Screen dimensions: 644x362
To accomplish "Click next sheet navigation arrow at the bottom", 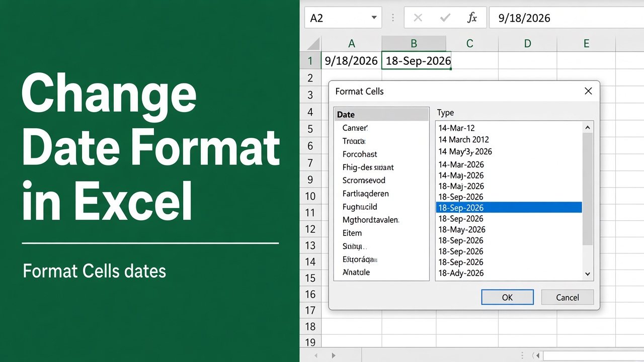I will point(333,355).
